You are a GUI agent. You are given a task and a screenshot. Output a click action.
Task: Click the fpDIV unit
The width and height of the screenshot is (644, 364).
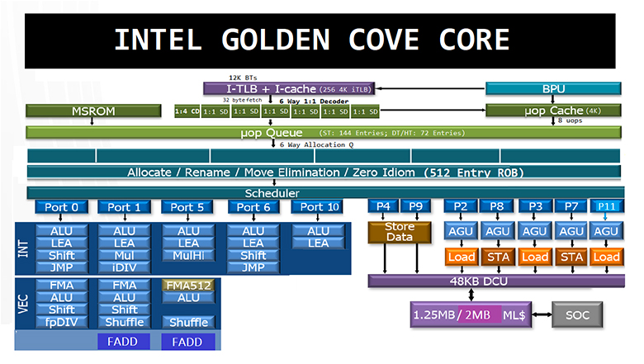pyautogui.click(x=62, y=322)
